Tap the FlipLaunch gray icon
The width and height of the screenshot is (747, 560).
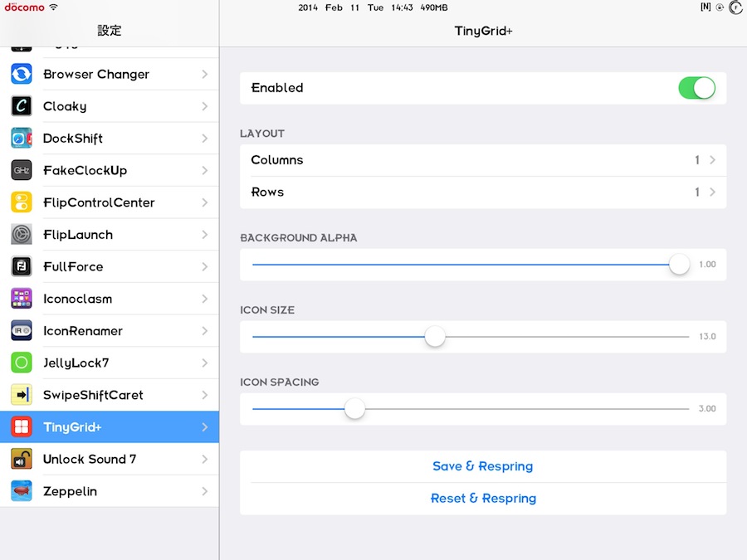click(22, 234)
